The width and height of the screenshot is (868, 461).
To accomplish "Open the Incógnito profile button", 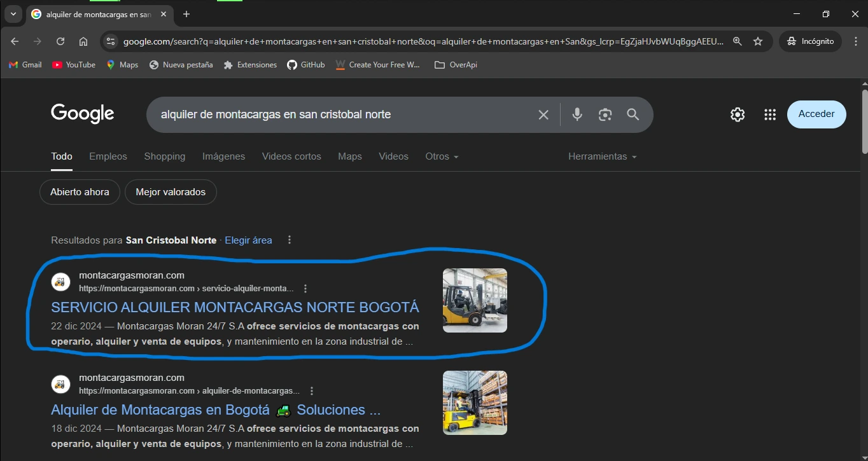I will click(x=811, y=41).
